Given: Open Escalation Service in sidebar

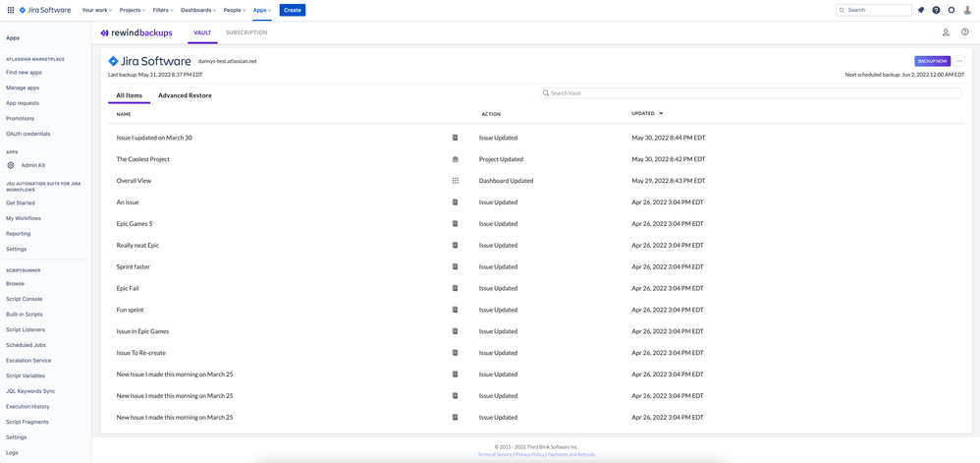Looking at the screenshot, I should tap(28, 361).
